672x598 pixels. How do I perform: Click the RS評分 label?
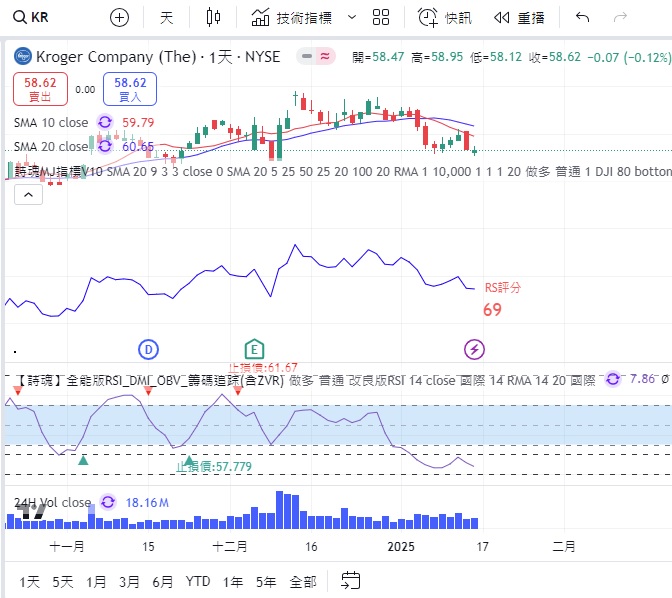click(502, 288)
